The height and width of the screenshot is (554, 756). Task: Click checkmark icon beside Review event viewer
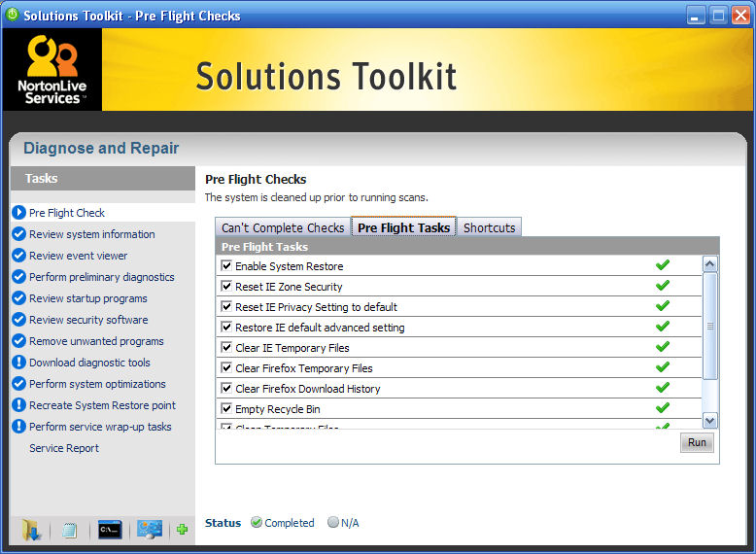pyautogui.click(x=18, y=255)
